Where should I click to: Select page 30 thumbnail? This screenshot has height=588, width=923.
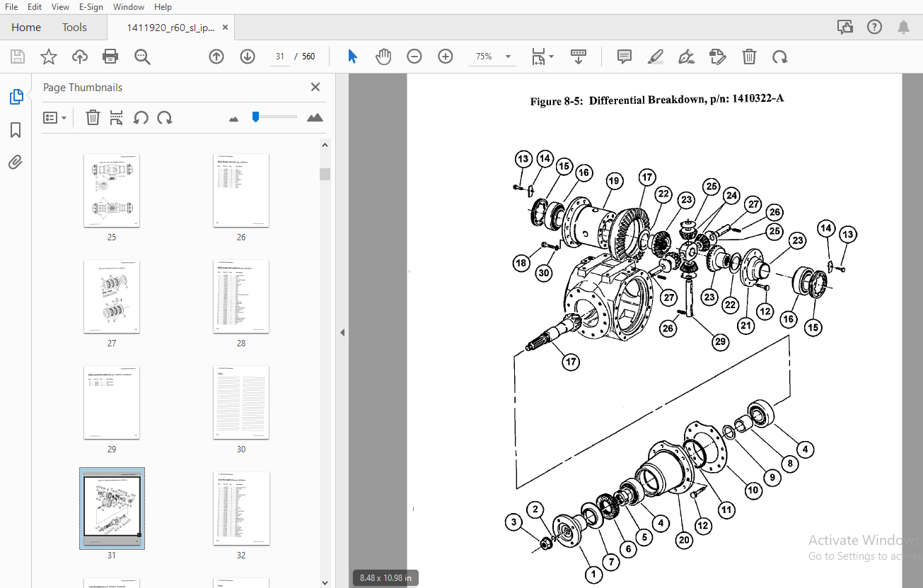pyautogui.click(x=241, y=403)
